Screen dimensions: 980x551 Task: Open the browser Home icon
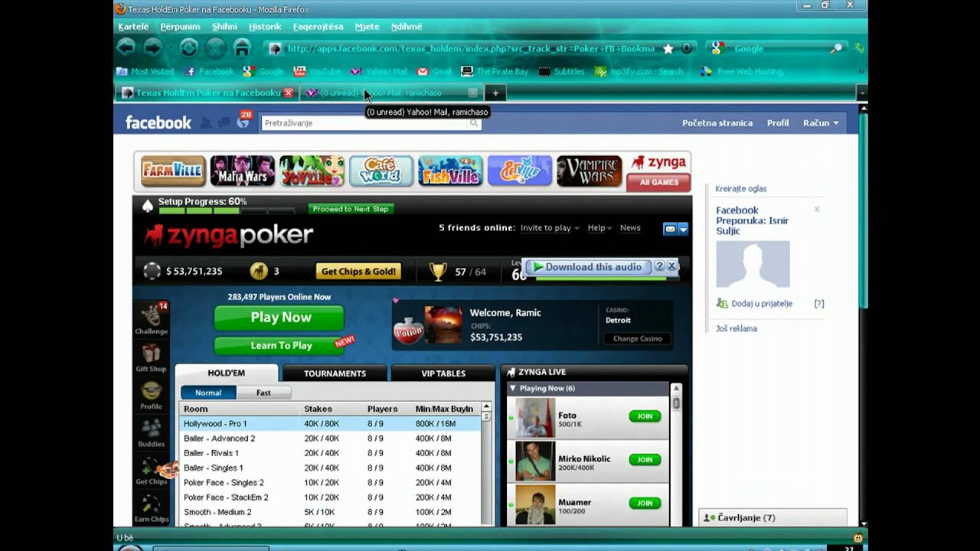[x=242, y=48]
